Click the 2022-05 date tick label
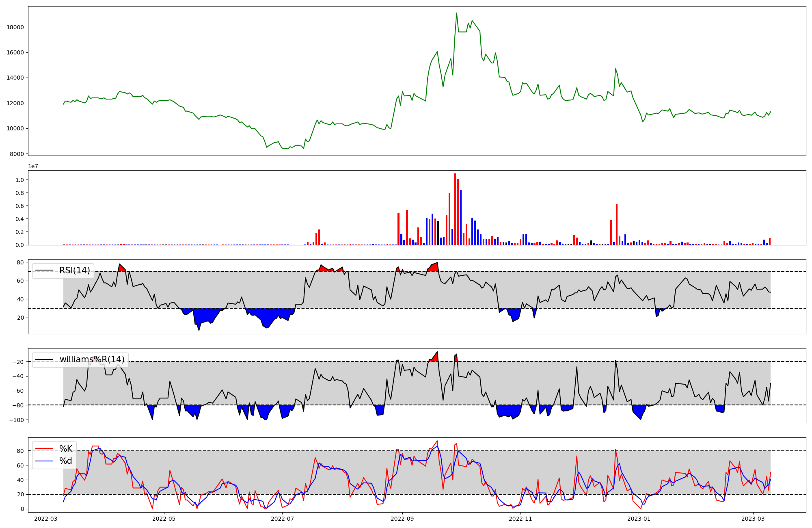Screen dimensions: 812x528 [x=164, y=519]
